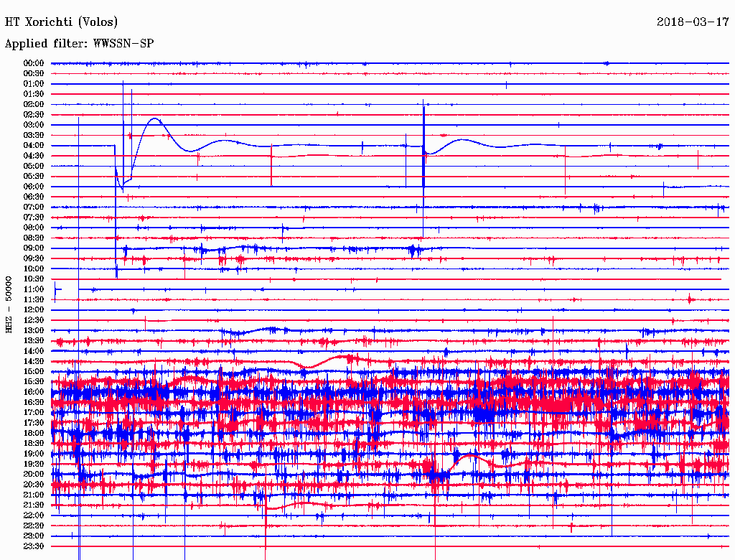Select the 09:30 time label

click(34, 259)
